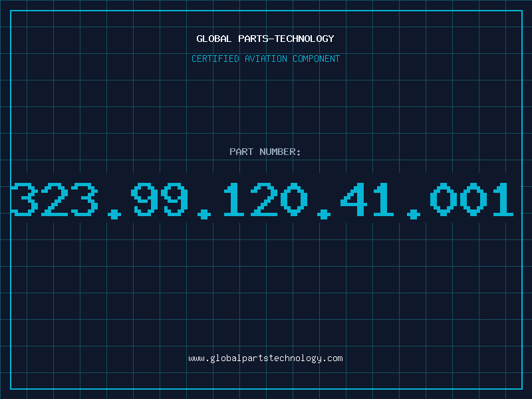Open the www.globalpartstechnology.com link
This screenshot has width=532, height=399.
click(265, 358)
